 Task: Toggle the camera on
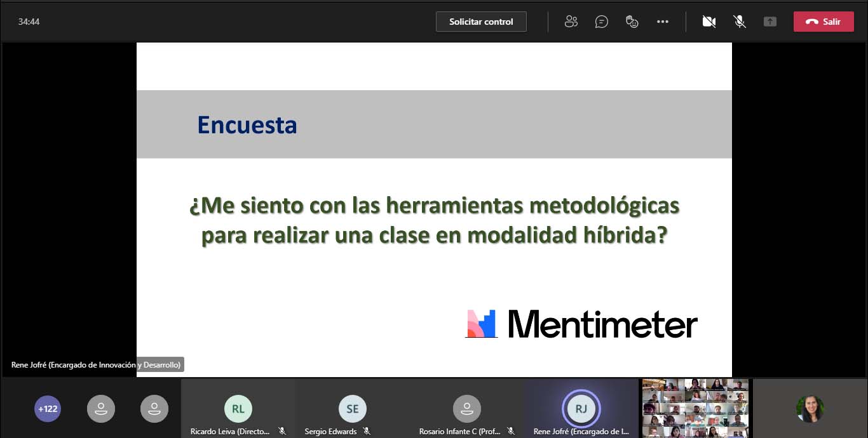point(709,22)
